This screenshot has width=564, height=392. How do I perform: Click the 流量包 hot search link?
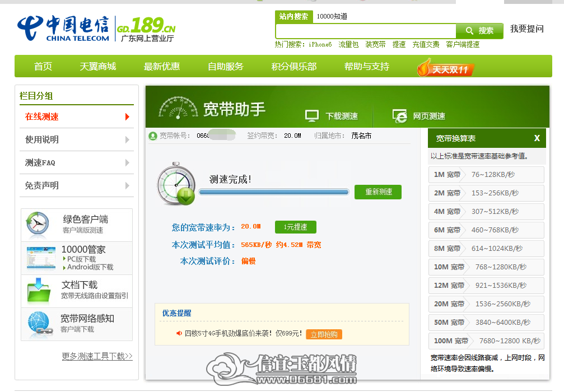pos(348,45)
